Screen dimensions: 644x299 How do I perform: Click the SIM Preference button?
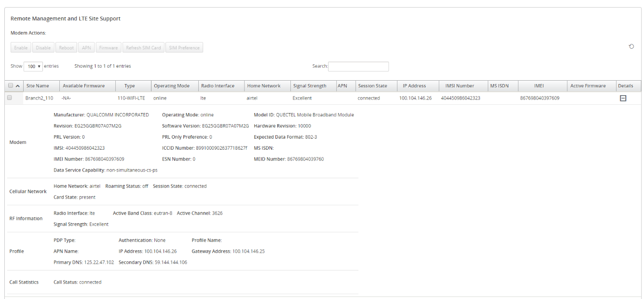point(184,48)
